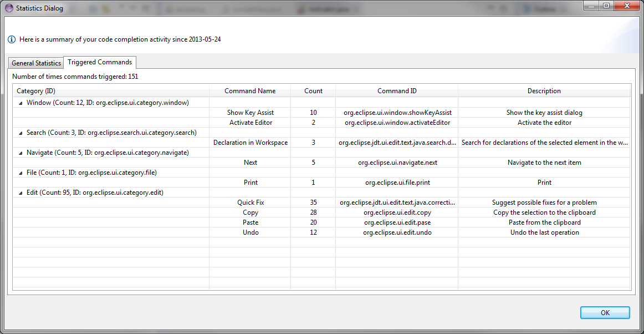Collapse the Window category row
Image resolution: width=644 pixels, height=334 pixels.
point(21,103)
